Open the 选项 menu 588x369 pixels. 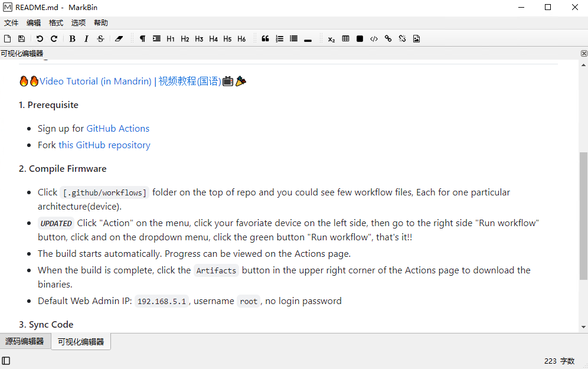[79, 23]
